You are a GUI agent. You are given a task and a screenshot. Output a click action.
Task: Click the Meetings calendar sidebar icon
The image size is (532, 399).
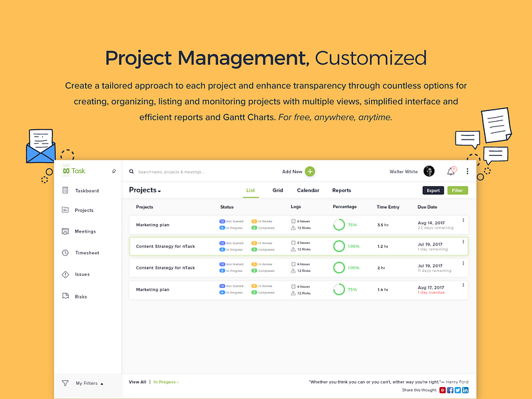pos(65,231)
